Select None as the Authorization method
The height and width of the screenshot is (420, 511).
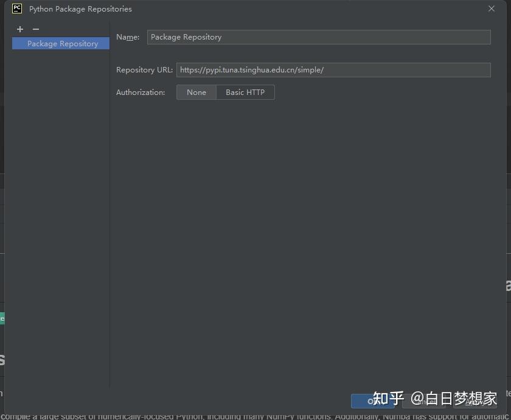[196, 92]
